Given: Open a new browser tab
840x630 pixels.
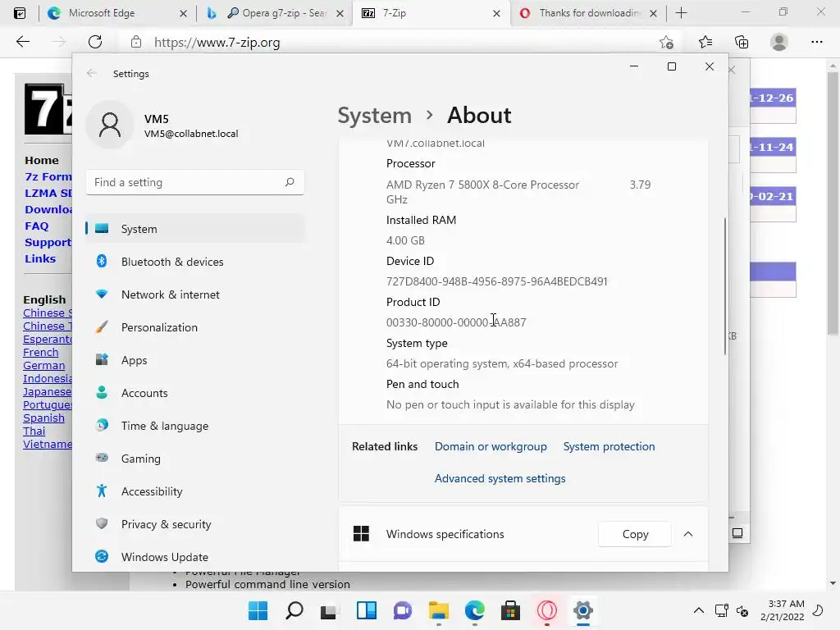Looking at the screenshot, I should coord(681,13).
